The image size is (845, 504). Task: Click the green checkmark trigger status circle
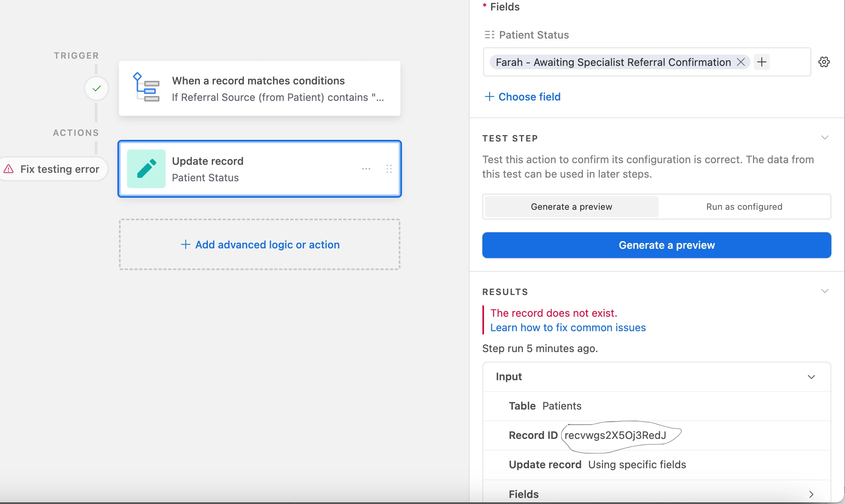click(x=96, y=88)
